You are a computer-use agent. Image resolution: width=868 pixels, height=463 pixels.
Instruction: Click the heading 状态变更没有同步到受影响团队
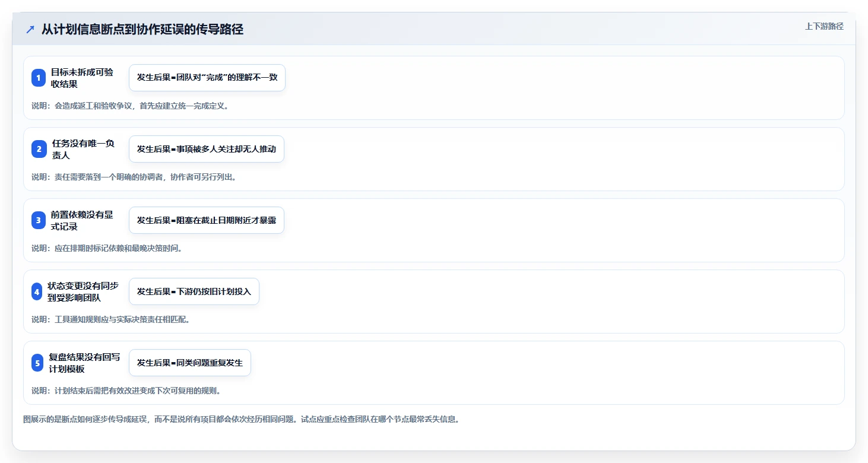pos(83,291)
